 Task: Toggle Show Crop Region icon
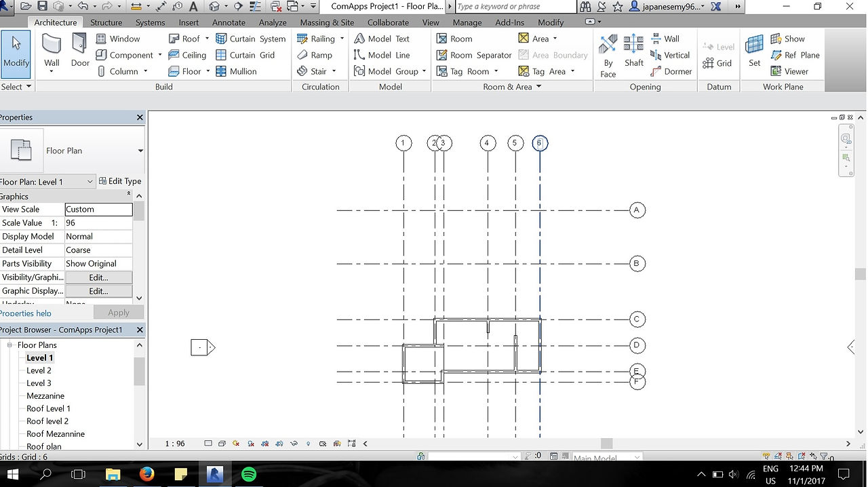pyautogui.click(x=279, y=444)
